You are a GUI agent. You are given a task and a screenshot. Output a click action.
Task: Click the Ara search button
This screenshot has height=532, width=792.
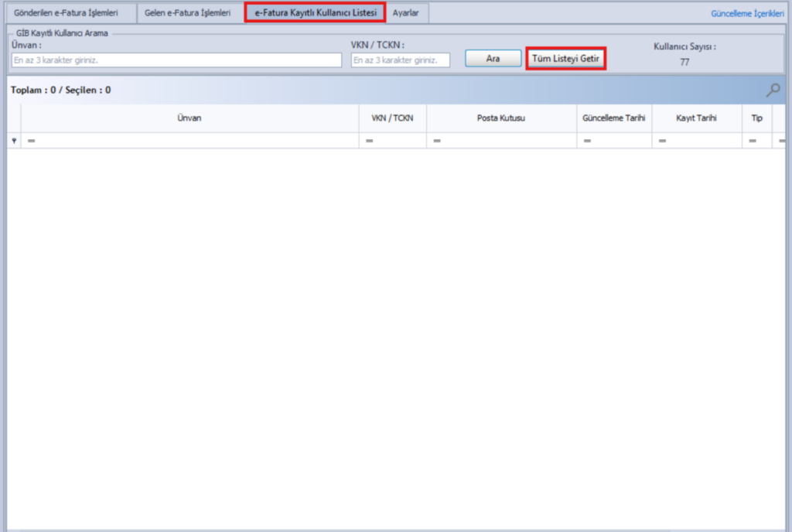coord(493,59)
